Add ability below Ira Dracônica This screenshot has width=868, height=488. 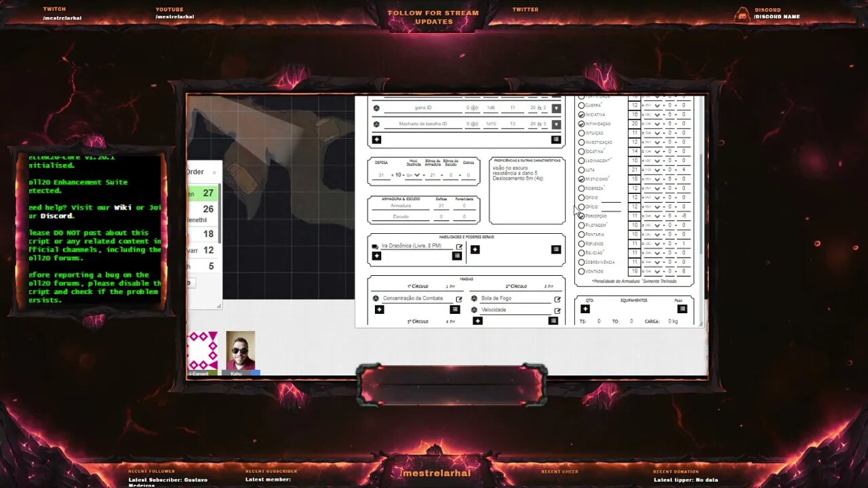pos(376,256)
